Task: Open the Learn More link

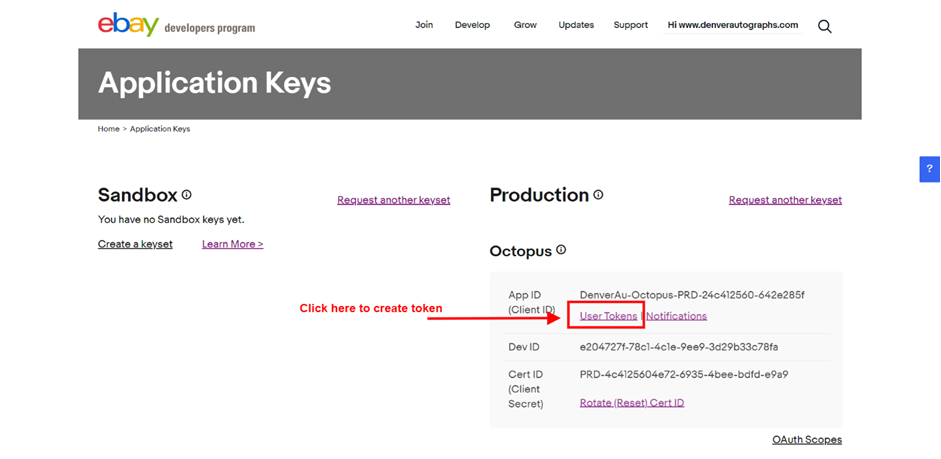Action: 233,244
